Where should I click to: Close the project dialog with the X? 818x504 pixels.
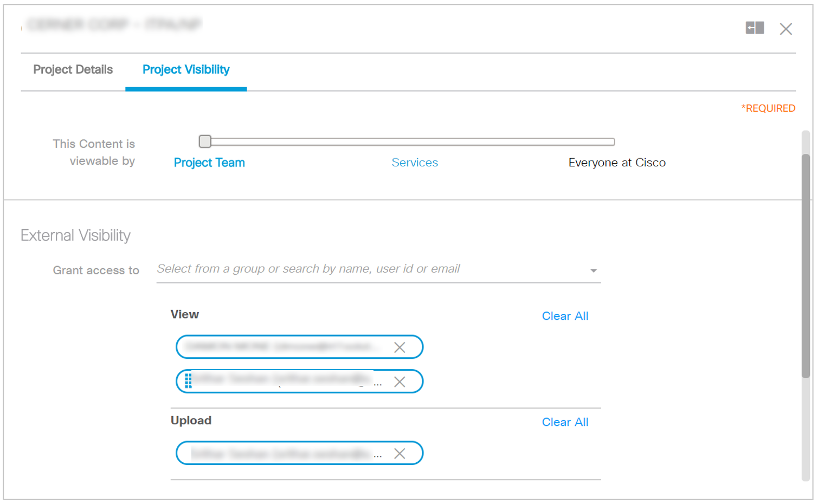[785, 29]
